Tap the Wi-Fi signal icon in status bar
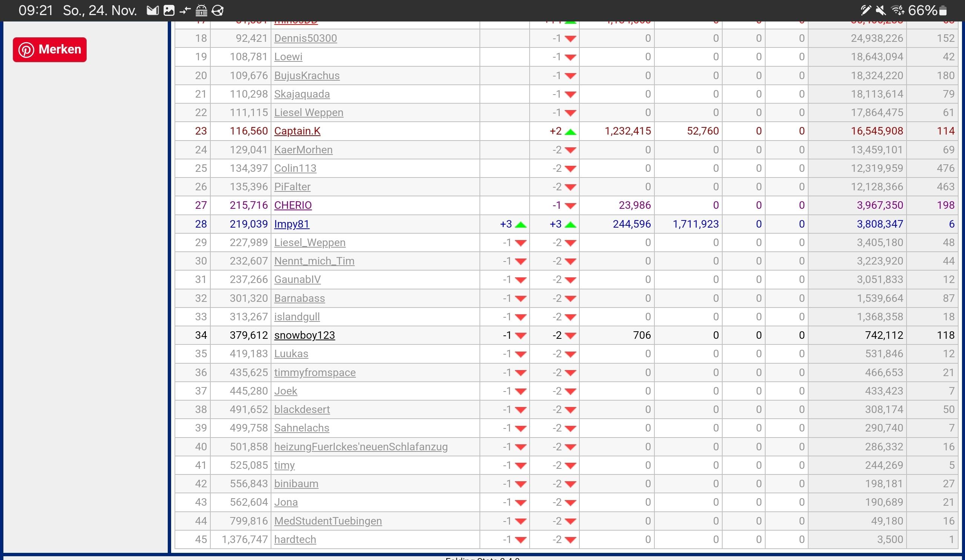965x560 pixels. (x=897, y=10)
